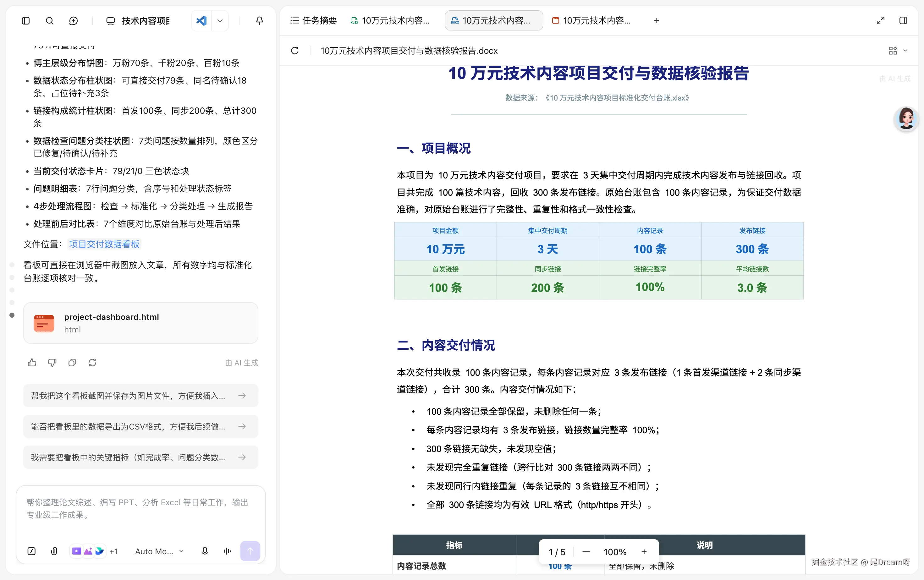Show more tools via +1

pyautogui.click(x=113, y=551)
